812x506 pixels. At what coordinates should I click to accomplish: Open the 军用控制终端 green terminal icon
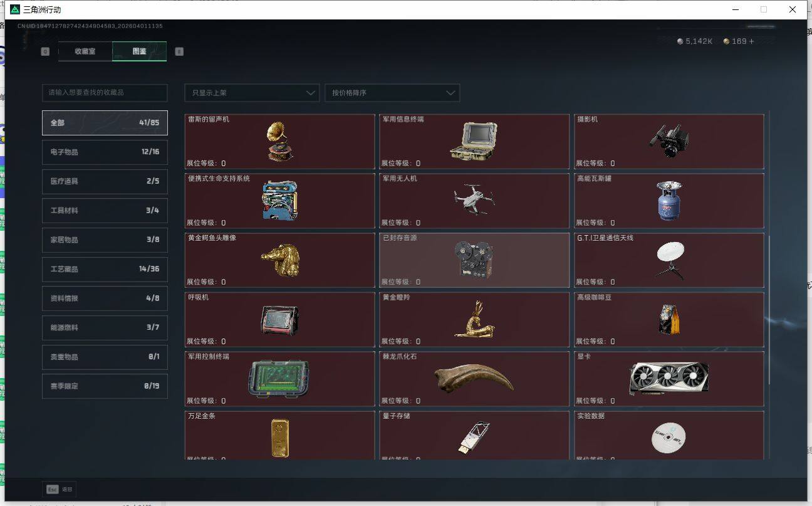(279, 379)
